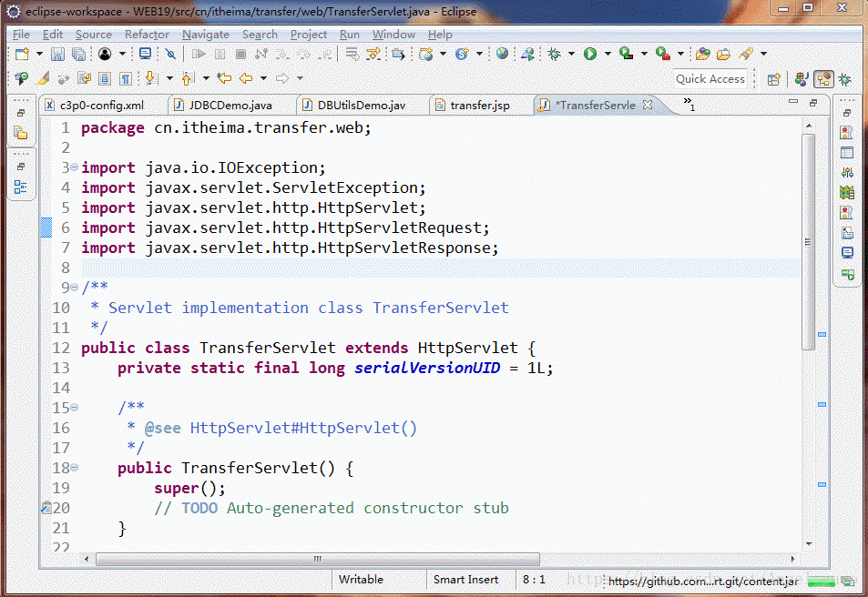Open the Package Explorer icon in left sidebar
This screenshot has width=868, height=597.
point(21,133)
